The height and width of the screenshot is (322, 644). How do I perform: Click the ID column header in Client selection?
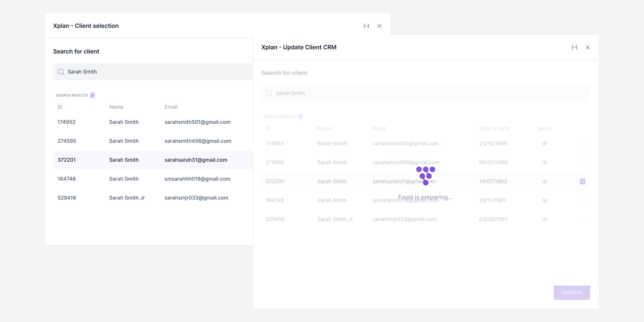(60, 107)
